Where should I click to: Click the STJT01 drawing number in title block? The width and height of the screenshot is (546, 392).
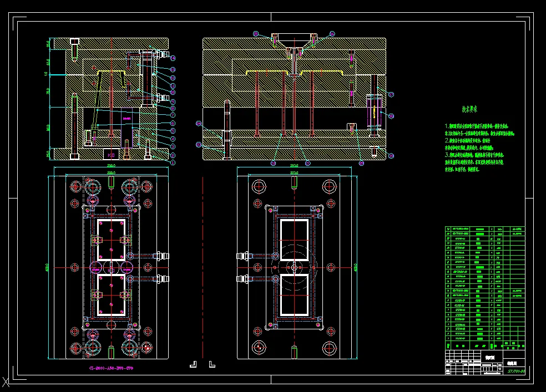(x=515, y=371)
